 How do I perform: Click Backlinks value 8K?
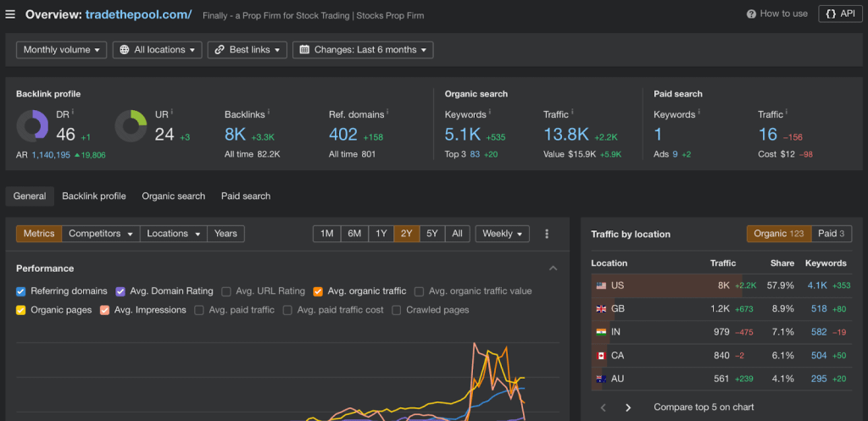point(235,135)
